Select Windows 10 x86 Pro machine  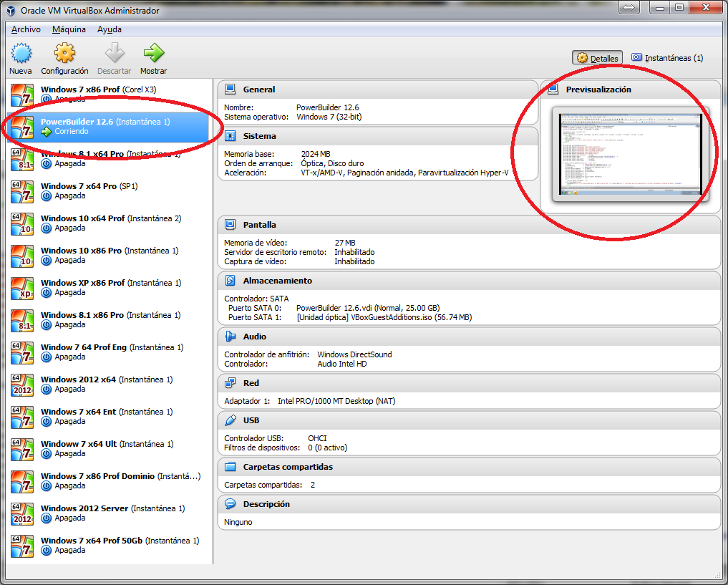pos(109,256)
